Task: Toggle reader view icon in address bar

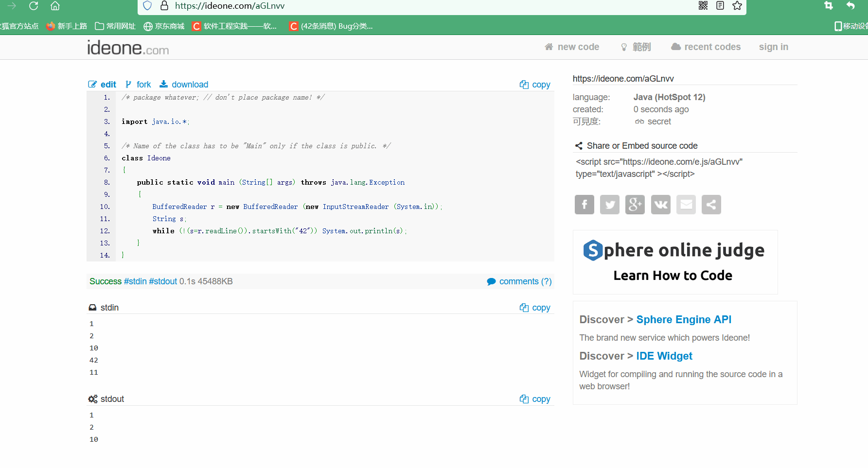Action: pos(720,5)
